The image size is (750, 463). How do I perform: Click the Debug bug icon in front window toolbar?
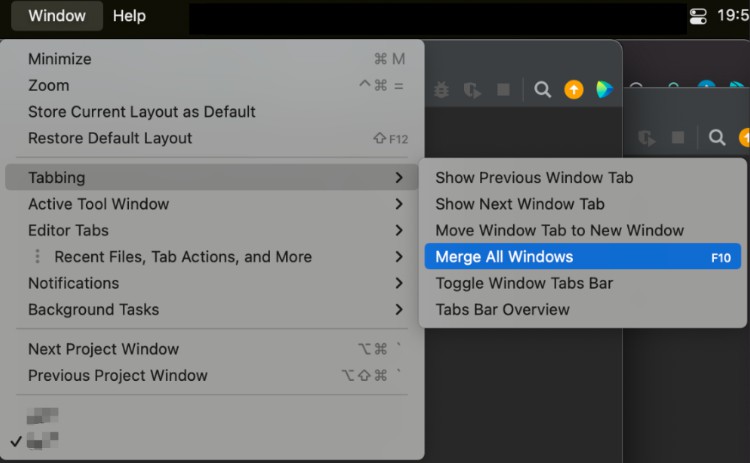coord(441,89)
